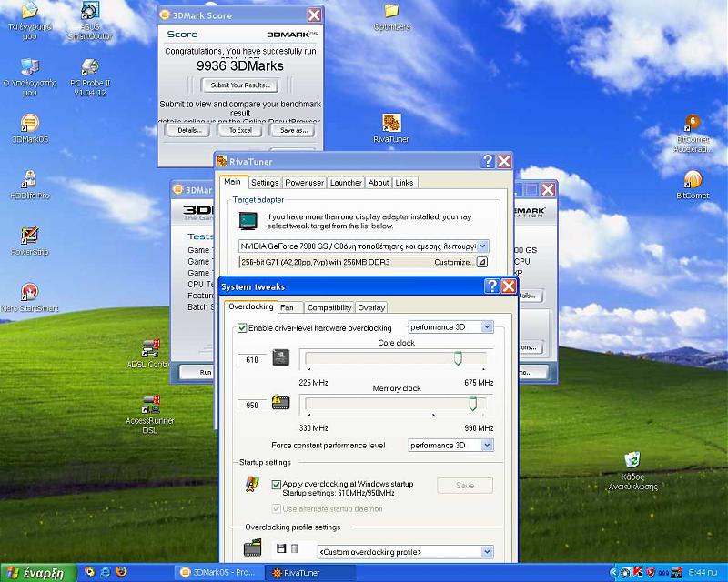
Task: Open Ο Υπολογιστής μου desktop icon
Action: pyautogui.click(x=30, y=77)
